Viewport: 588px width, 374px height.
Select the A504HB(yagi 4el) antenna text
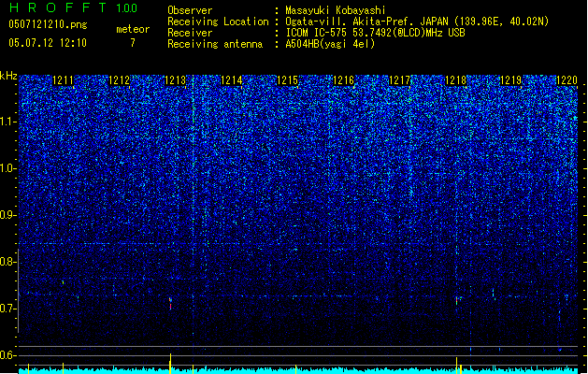(x=330, y=44)
